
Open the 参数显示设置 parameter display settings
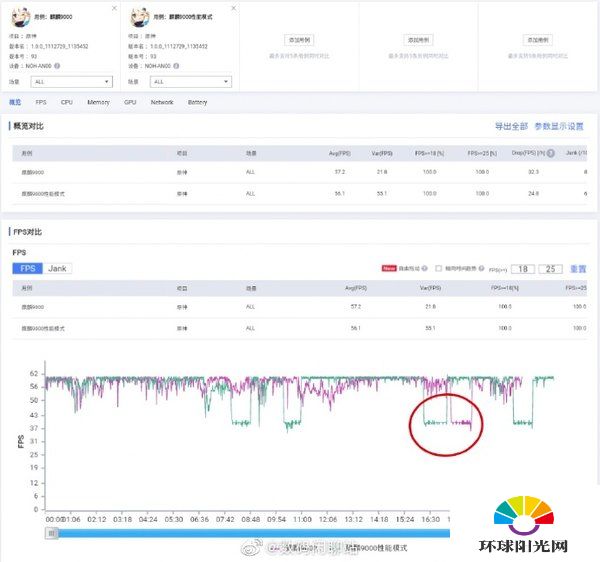tap(559, 126)
